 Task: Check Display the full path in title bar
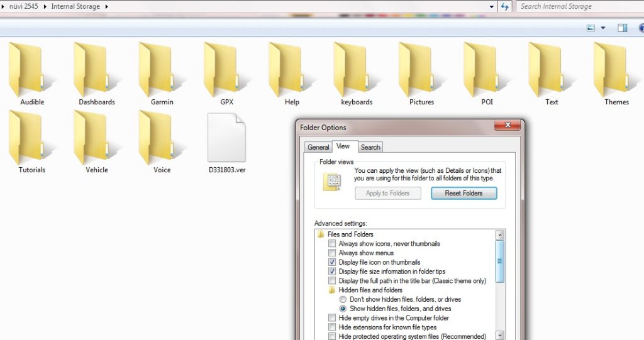(x=332, y=281)
